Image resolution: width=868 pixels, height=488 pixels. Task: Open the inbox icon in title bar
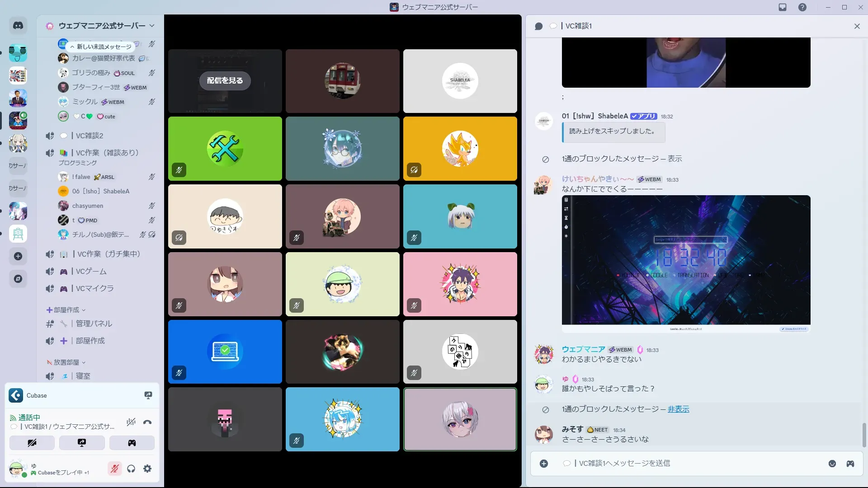point(783,7)
